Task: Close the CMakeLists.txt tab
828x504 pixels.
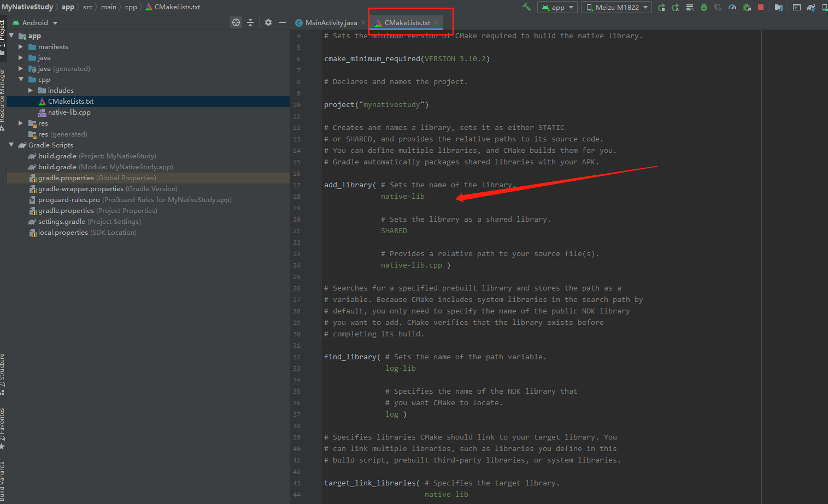Action: 436,22
